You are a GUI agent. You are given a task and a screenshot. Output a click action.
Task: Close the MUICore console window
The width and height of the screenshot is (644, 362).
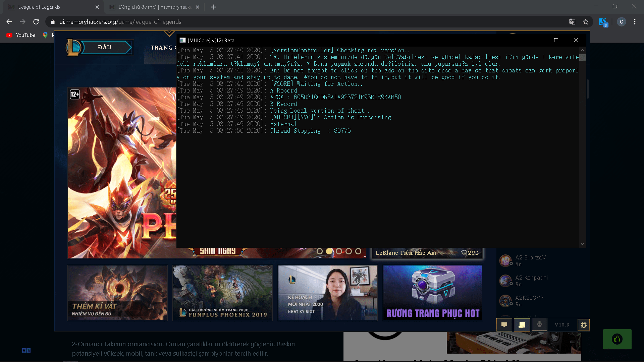point(576,40)
